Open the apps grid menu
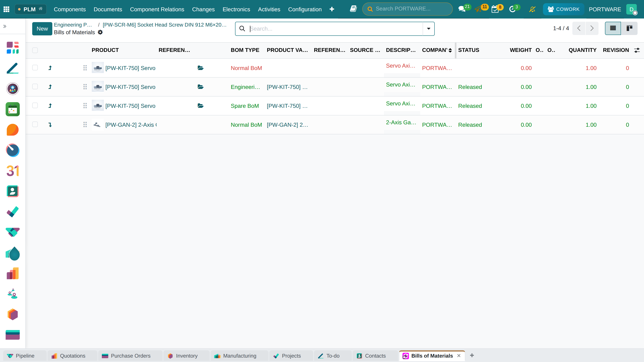The image size is (644, 362). [x=6, y=9]
